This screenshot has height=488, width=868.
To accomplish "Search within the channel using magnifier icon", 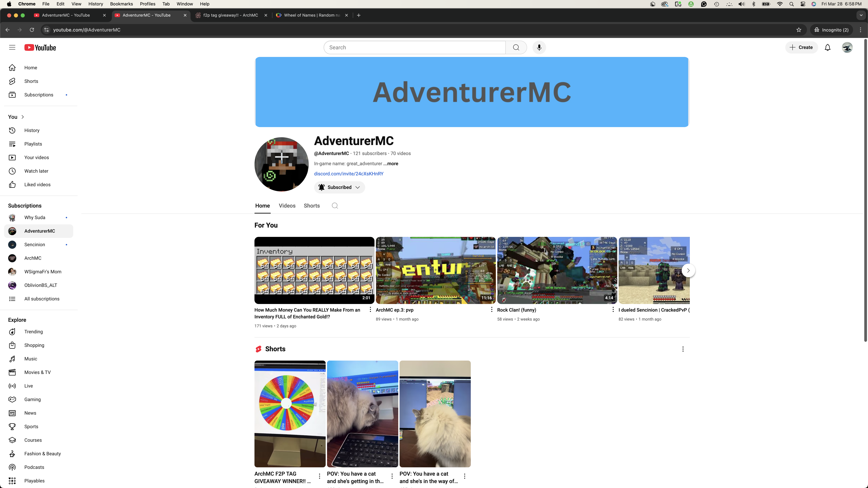I will (x=335, y=206).
